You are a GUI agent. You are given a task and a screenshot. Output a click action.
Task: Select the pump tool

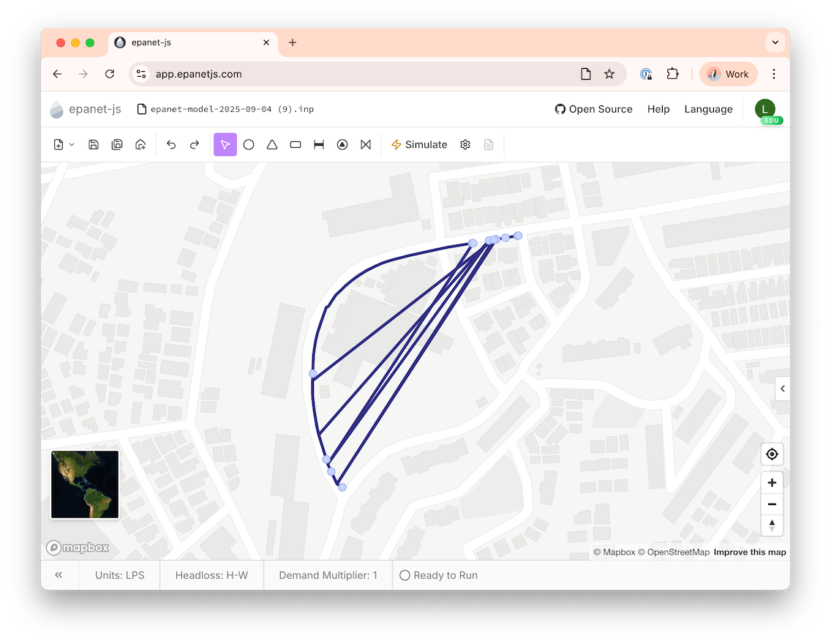click(342, 145)
